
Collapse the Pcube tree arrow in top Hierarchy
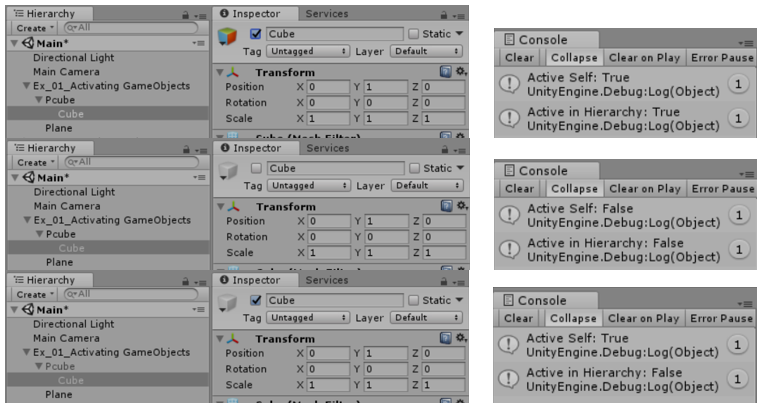pyautogui.click(x=39, y=100)
